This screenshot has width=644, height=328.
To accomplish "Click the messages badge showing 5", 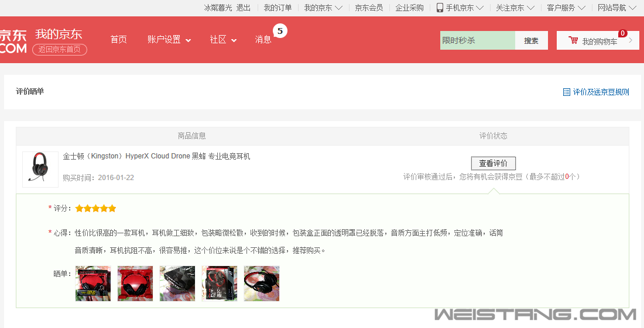I will [280, 31].
